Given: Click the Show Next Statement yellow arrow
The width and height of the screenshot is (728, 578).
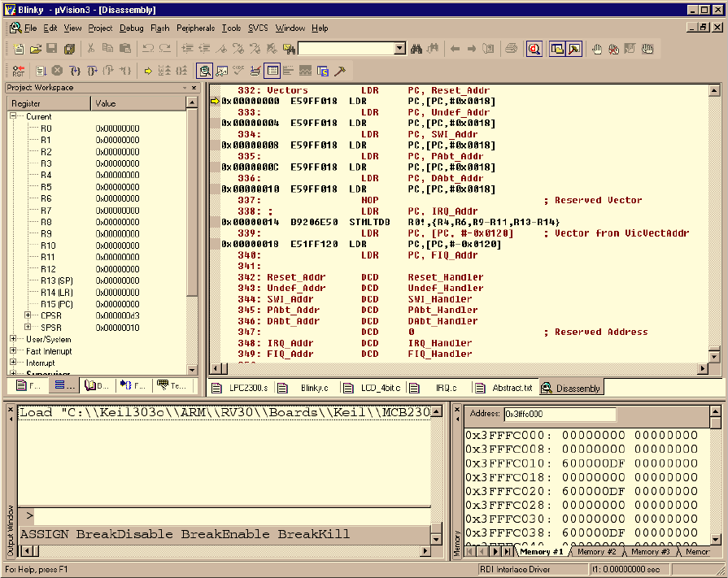Looking at the screenshot, I should tap(148, 71).
